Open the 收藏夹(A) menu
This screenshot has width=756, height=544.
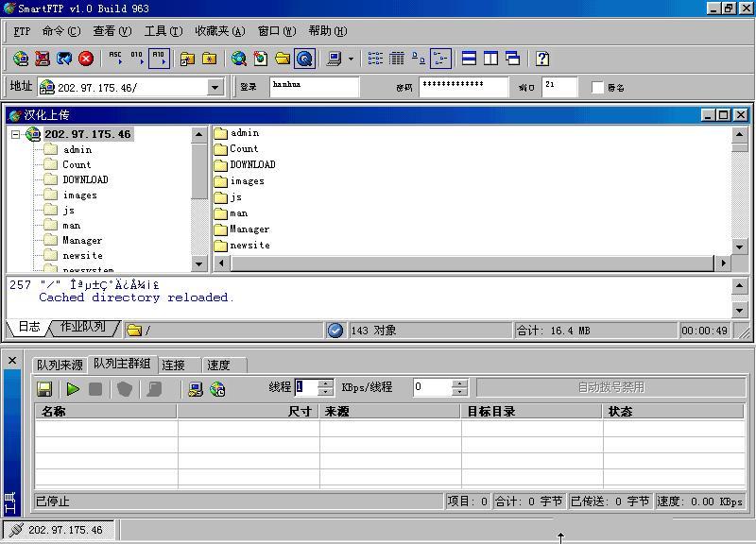point(220,31)
